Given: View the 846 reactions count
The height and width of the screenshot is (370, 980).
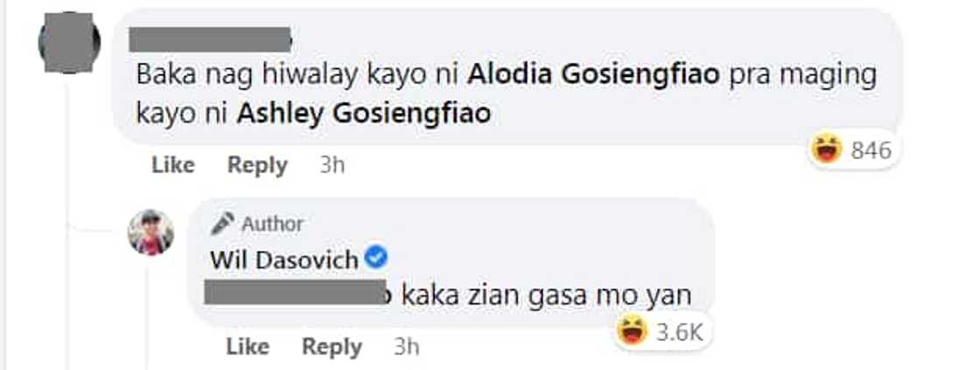Looking at the screenshot, I should (871, 150).
